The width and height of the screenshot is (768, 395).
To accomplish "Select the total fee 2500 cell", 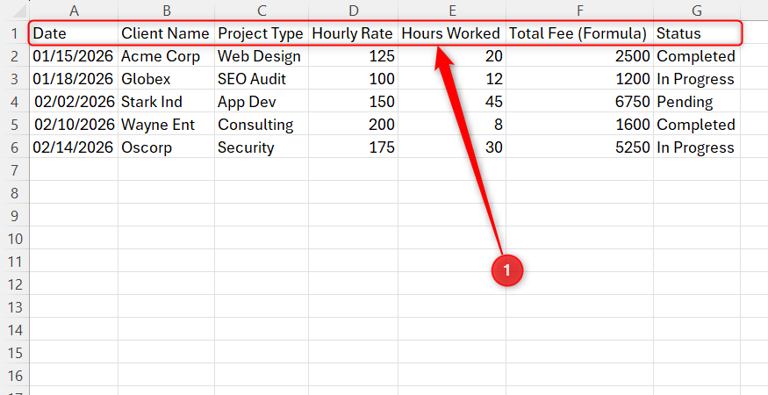I will pyautogui.click(x=580, y=56).
